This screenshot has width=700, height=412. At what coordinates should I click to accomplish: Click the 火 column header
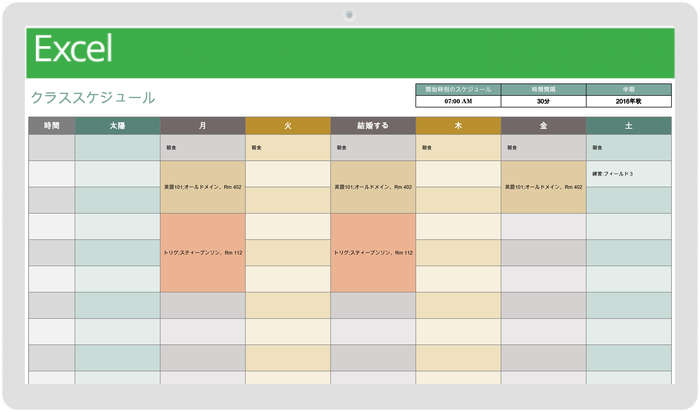coord(288,126)
